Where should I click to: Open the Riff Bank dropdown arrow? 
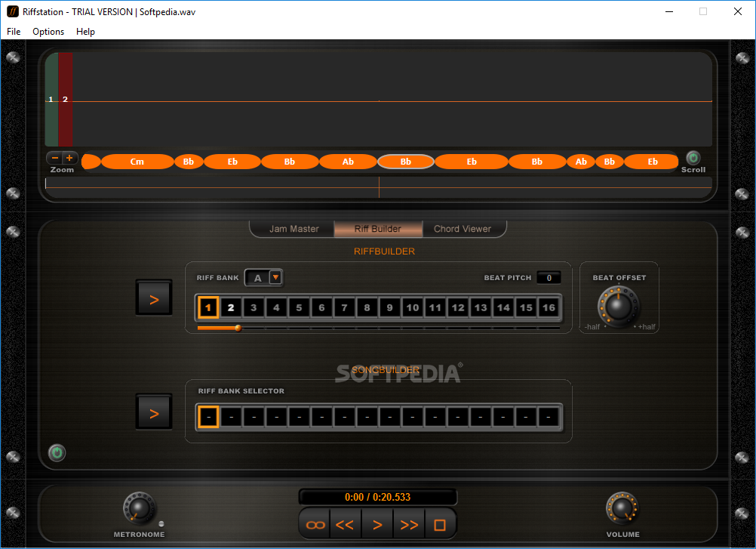(275, 277)
